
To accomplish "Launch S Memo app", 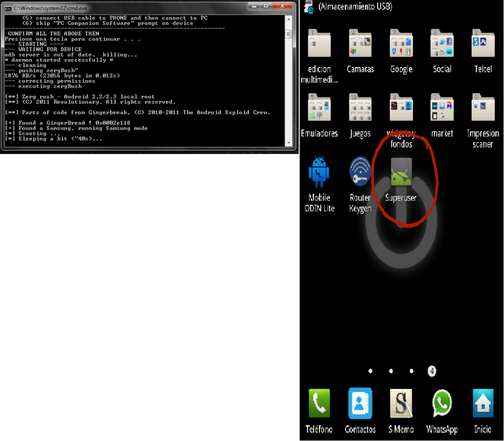I will point(401,405).
